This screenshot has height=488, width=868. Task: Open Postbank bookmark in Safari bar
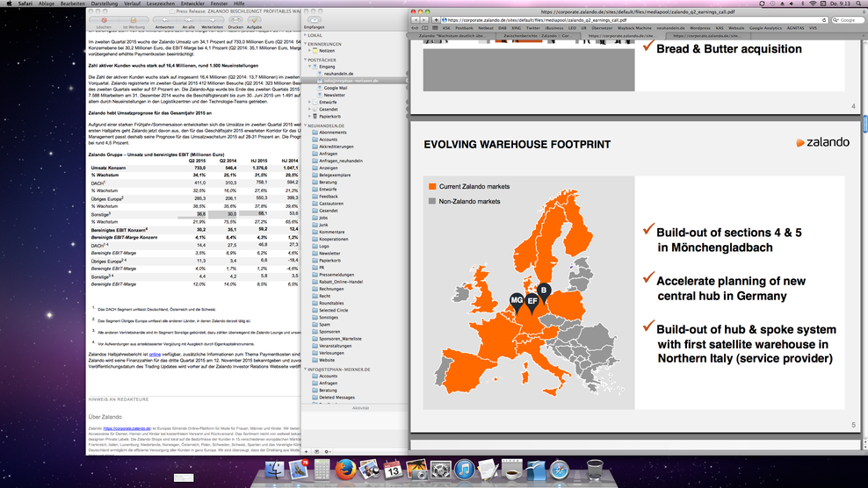(464, 28)
